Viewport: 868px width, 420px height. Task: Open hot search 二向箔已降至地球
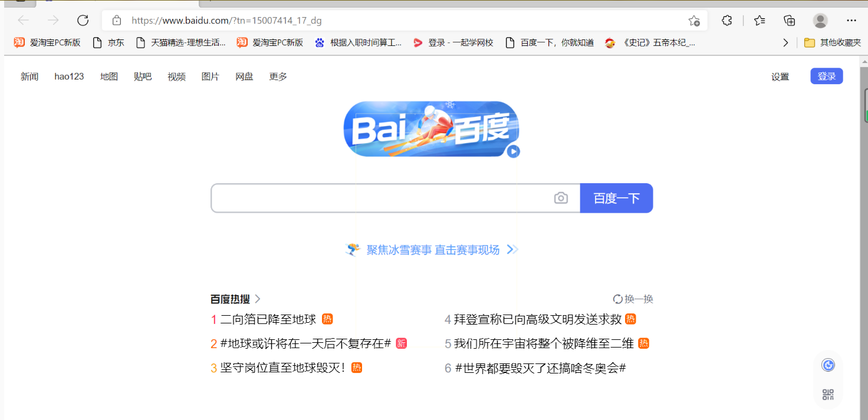tap(268, 319)
